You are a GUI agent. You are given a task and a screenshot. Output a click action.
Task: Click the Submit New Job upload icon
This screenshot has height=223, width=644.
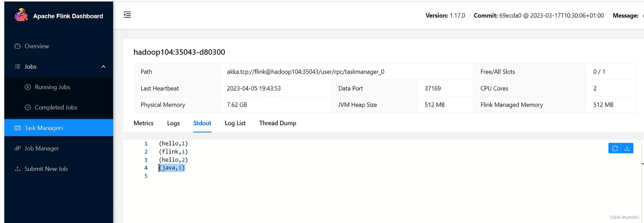point(17,169)
